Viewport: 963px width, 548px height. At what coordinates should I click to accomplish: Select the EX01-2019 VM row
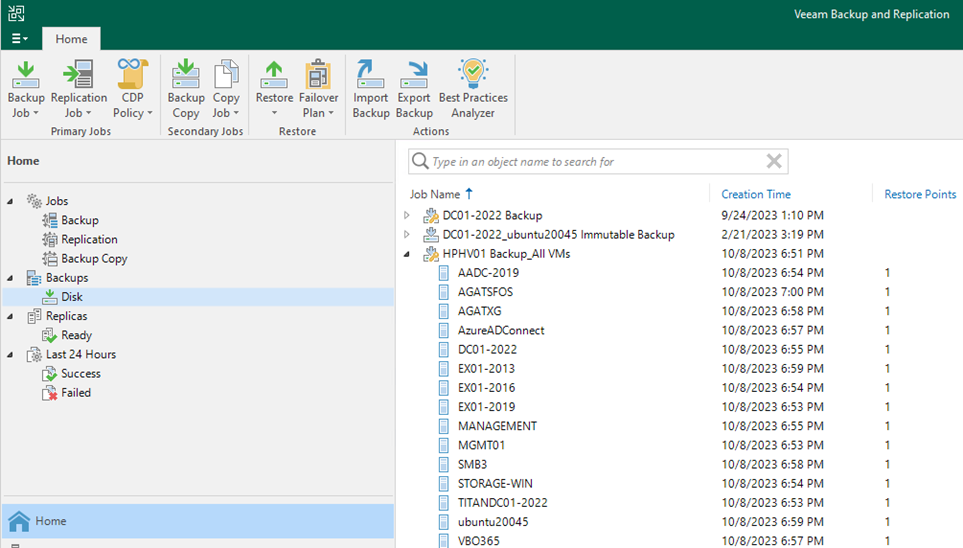tap(486, 407)
